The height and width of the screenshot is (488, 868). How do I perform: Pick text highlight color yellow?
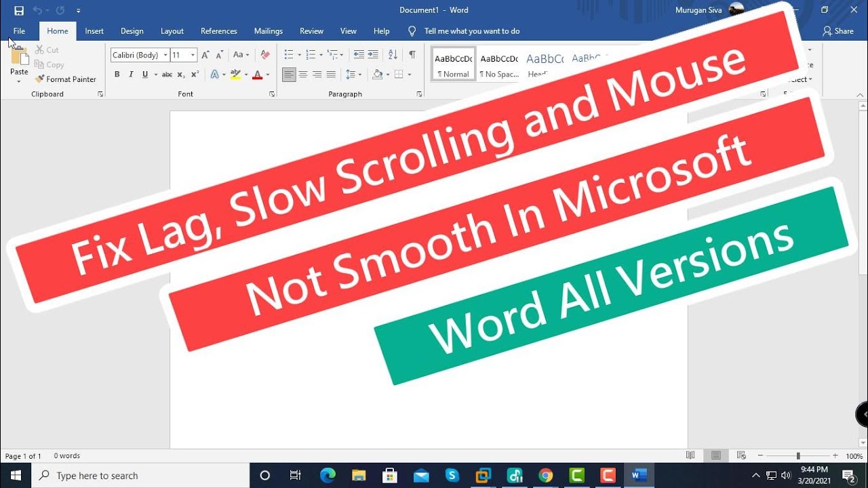[x=235, y=75]
